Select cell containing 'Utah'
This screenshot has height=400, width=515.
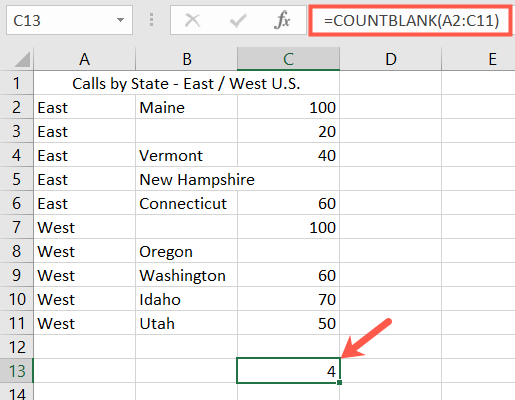point(187,323)
